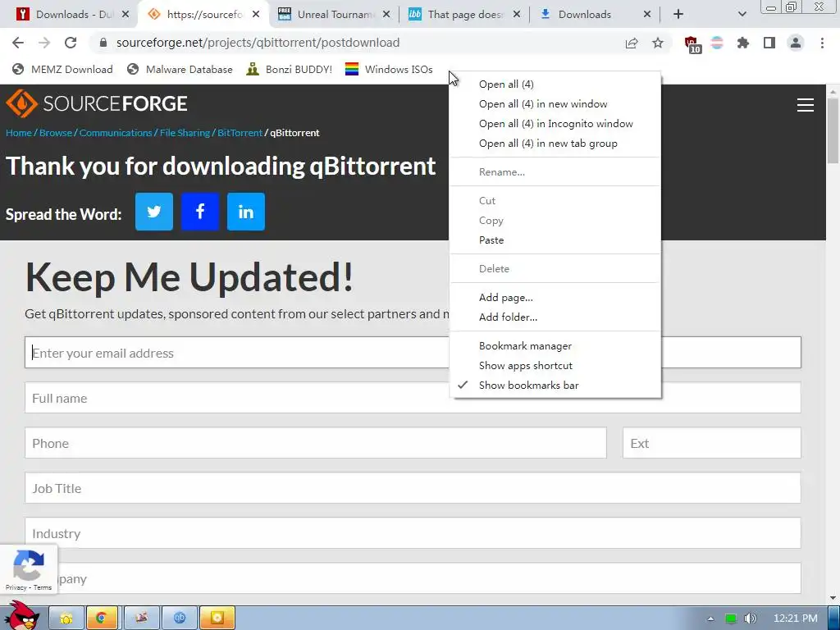Click the scrollbar down arrow
840x630 pixels.
[x=833, y=598]
